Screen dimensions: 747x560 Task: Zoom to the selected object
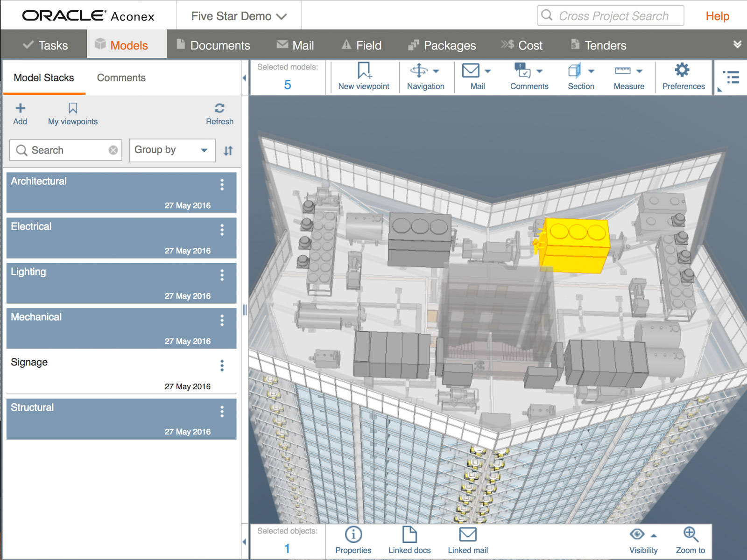[x=690, y=534]
